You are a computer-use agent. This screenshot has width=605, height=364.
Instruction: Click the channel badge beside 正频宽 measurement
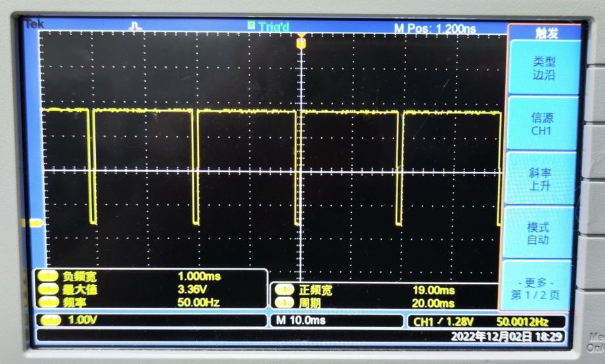(x=284, y=290)
